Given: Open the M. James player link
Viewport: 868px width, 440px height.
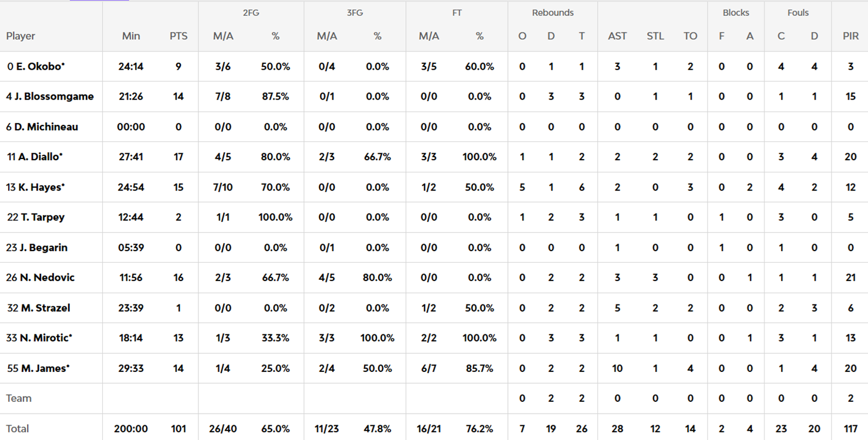Looking at the screenshot, I should 45,368.
